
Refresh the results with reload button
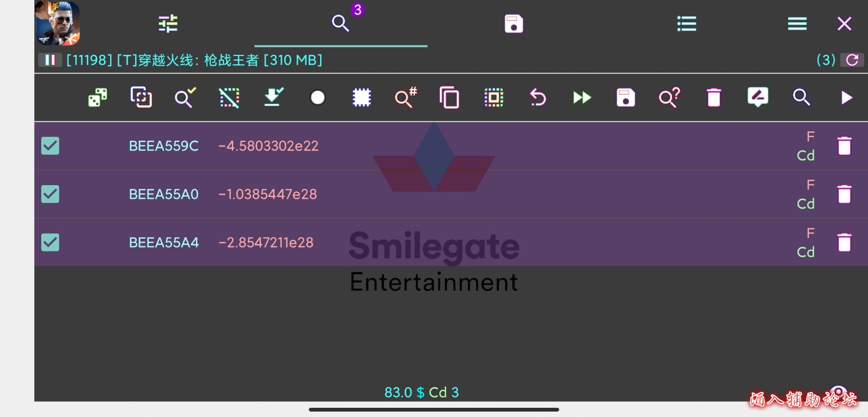(852, 60)
